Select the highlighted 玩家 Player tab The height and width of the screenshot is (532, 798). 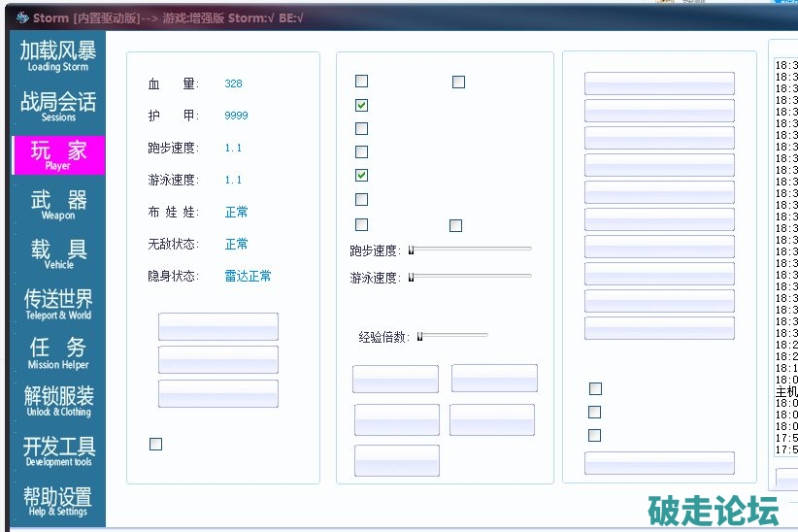[58, 155]
